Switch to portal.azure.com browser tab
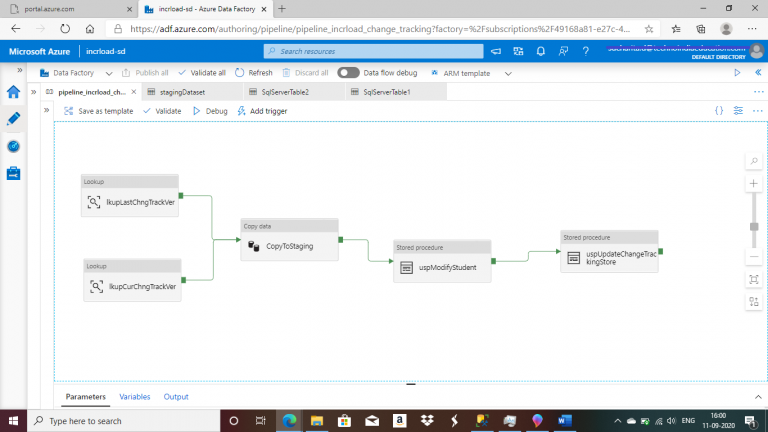 coord(69,9)
